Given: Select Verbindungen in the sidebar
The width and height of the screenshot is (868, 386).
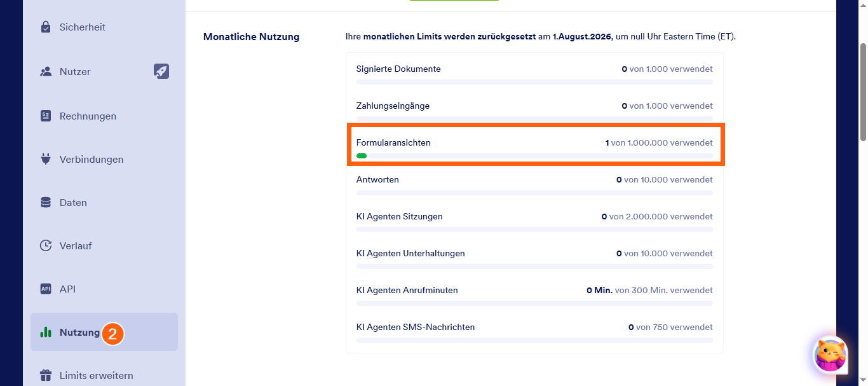Looking at the screenshot, I should (x=104, y=160).
